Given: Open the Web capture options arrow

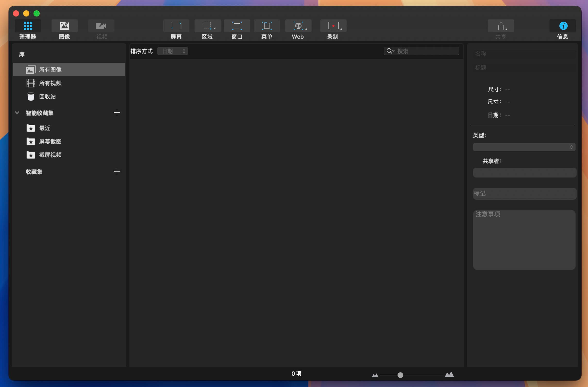Looking at the screenshot, I should pos(306,29).
